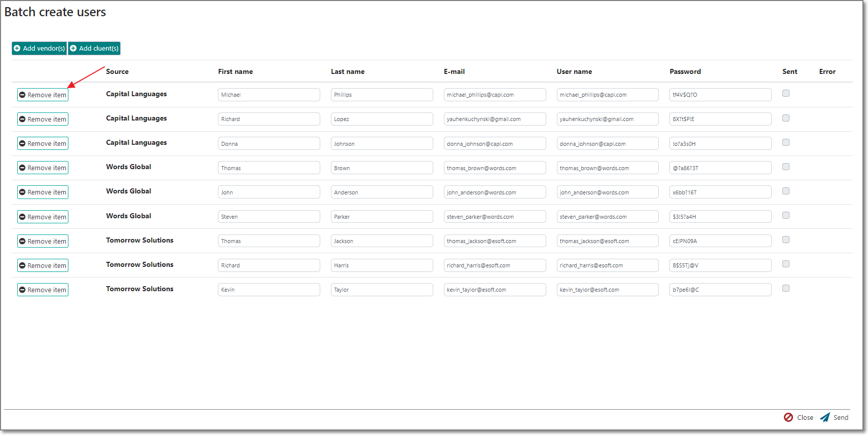Click the Source column header

tap(117, 71)
